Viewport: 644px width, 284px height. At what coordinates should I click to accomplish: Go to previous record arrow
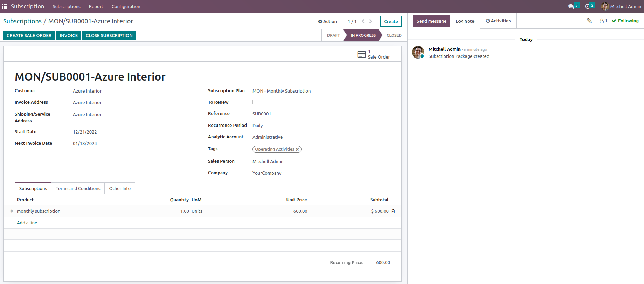pos(363,21)
